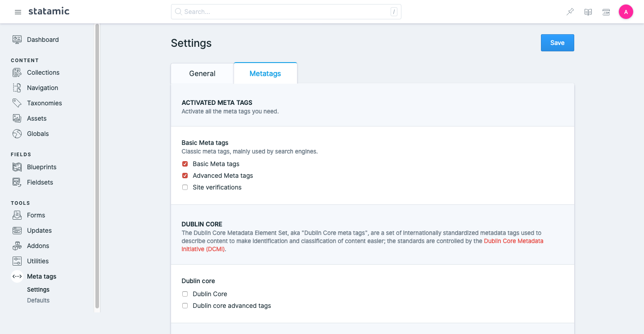644x334 pixels.
Task: Click the blue Save button
Action: tap(557, 43)
